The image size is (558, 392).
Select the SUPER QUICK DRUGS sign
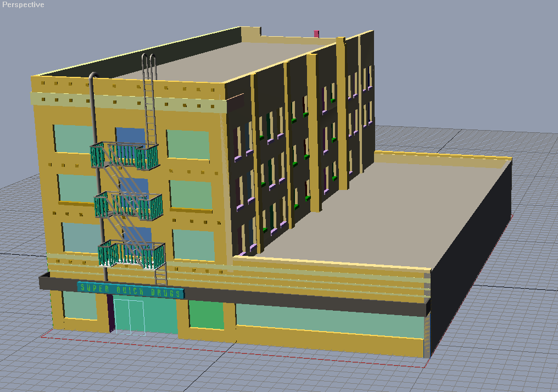pyautogui.click(x=131, y=290)
